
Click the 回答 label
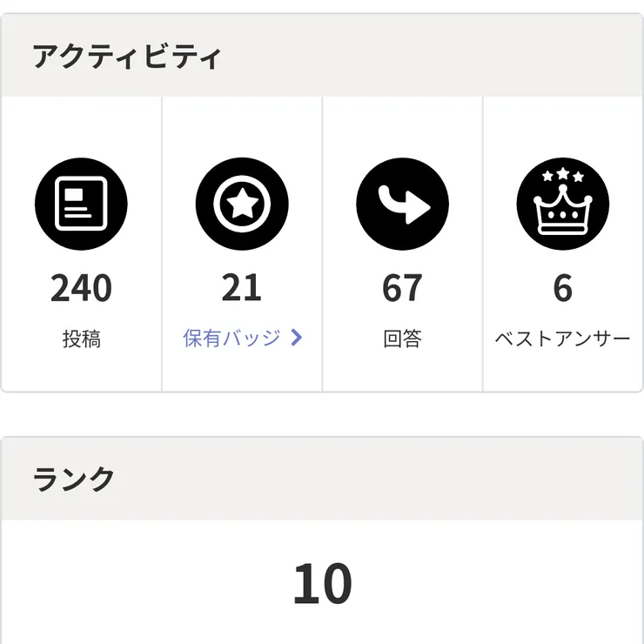tap(402, 339)
